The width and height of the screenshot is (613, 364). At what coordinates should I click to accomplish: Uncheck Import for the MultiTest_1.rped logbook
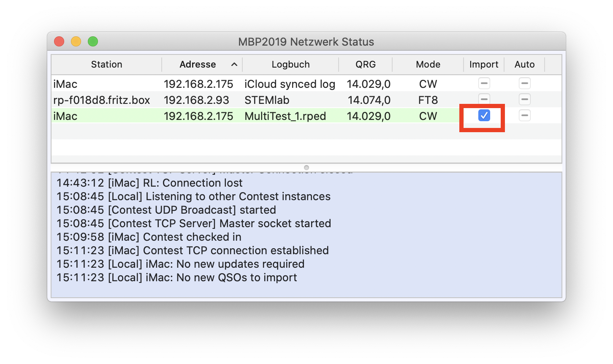click(x=484, y=116)
